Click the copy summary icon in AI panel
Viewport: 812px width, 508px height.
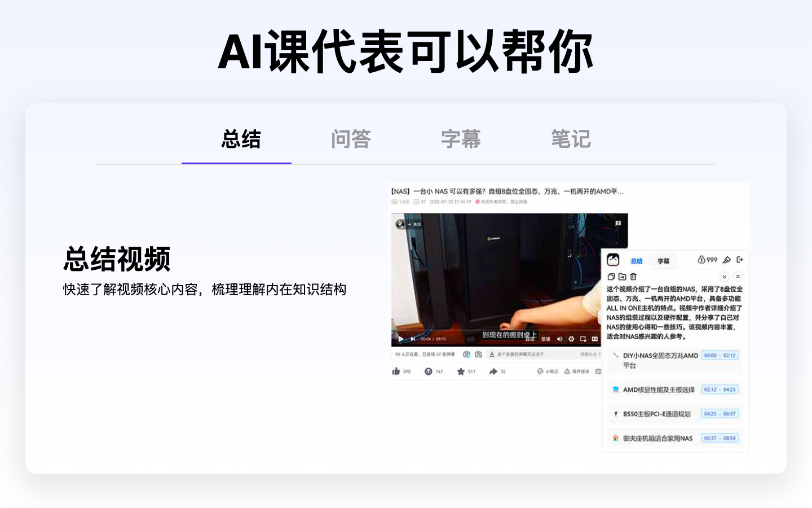point(612,277)
